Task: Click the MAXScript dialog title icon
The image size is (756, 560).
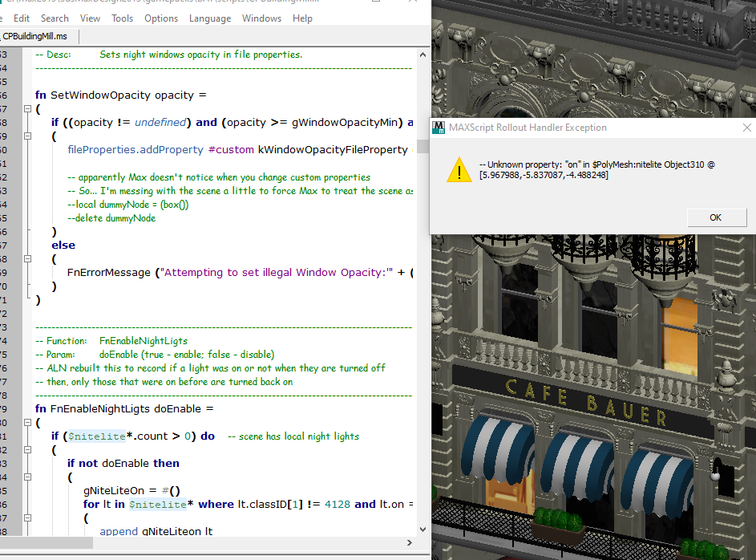Action: pos(439,128)
